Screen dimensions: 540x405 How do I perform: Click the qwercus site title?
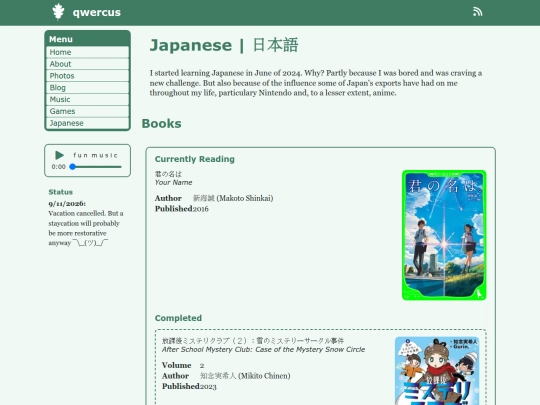(x=97, y=12)
